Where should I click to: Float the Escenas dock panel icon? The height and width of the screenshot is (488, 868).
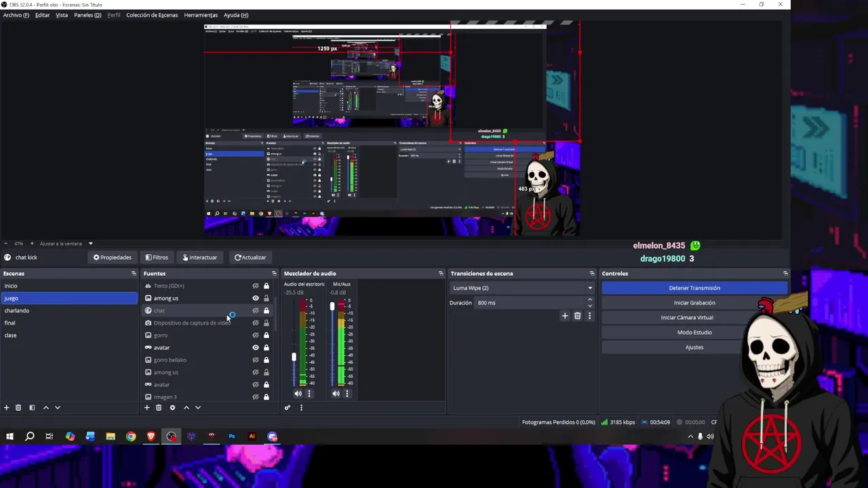click(x=134, y=273)
